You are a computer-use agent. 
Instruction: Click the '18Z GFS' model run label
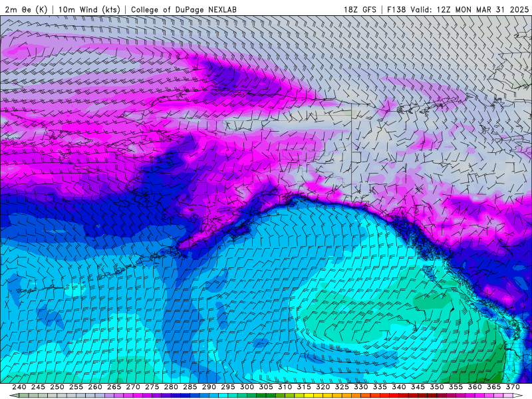[x=360, y=9]
